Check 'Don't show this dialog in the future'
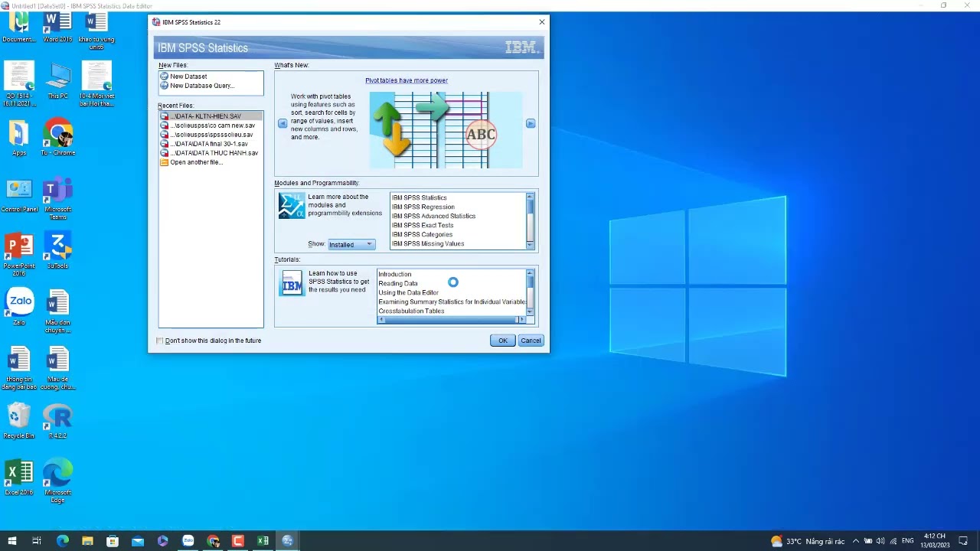 click(x=160, y=341)
